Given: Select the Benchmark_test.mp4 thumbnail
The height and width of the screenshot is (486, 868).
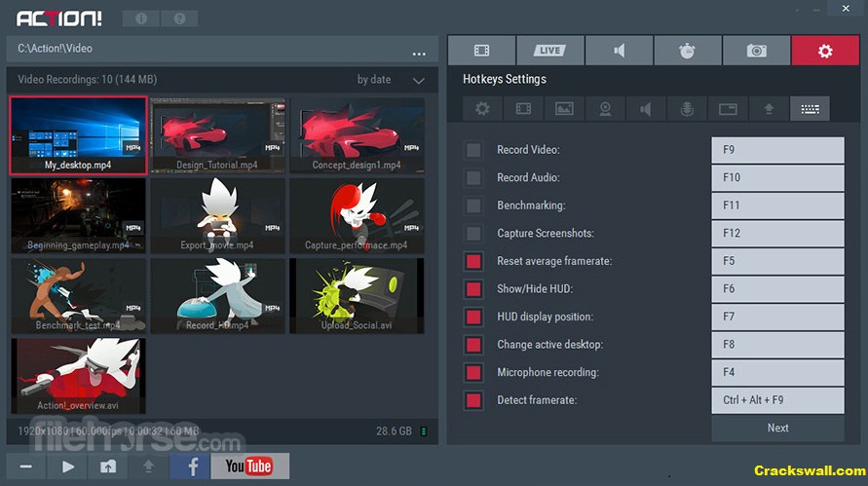Looking at the screenshot, I should click(x=79, y=295).
